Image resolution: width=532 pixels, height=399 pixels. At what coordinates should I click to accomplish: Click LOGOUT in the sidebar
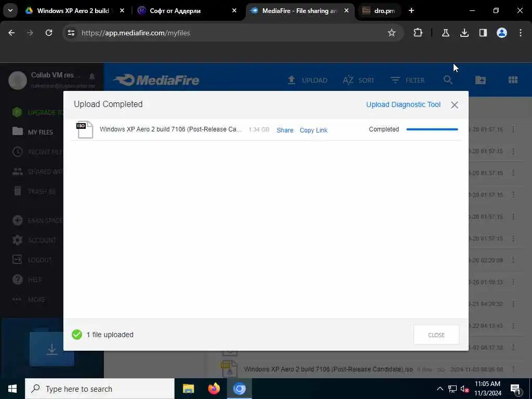pyautogui.click(x=32, y=260)
